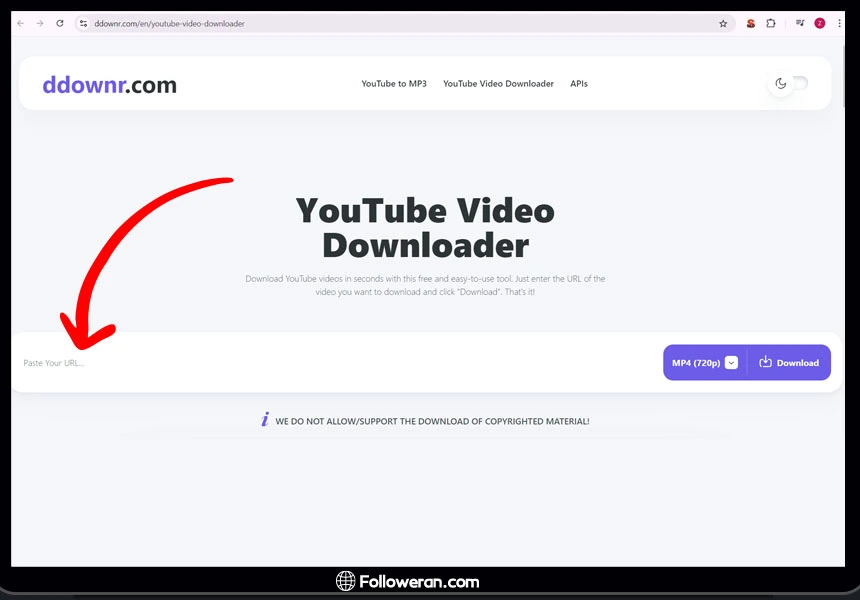The width and height of the screenshot is (860, 600).
Task: Click the red extension icon in toolbar
Action: tap(751, 23)
